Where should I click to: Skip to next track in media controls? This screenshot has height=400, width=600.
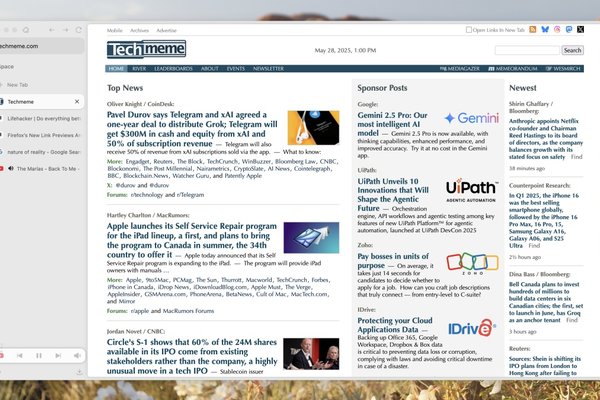tap(58, 356)
